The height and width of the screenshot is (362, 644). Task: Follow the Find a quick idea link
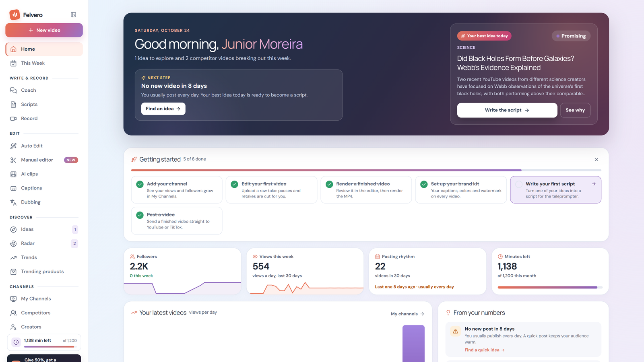(485, 350)
